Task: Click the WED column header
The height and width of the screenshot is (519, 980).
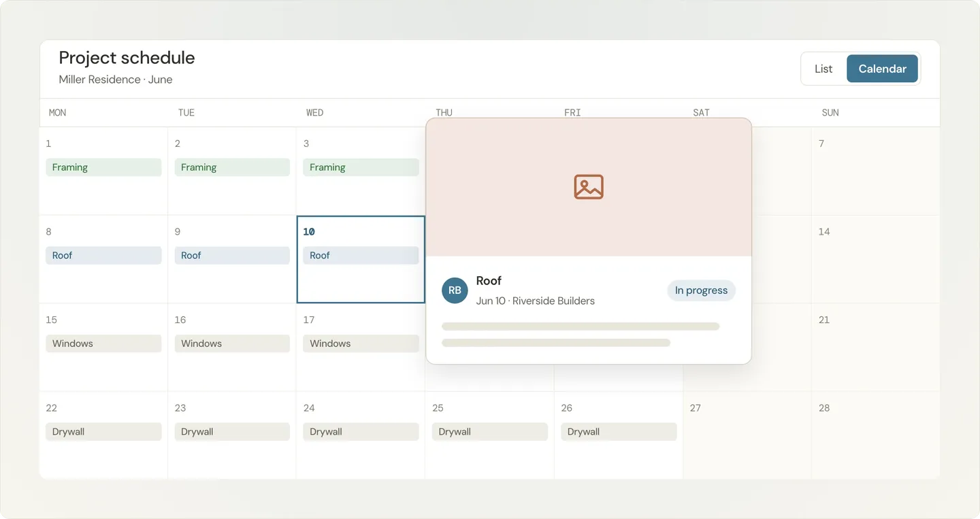Action: 315,113
